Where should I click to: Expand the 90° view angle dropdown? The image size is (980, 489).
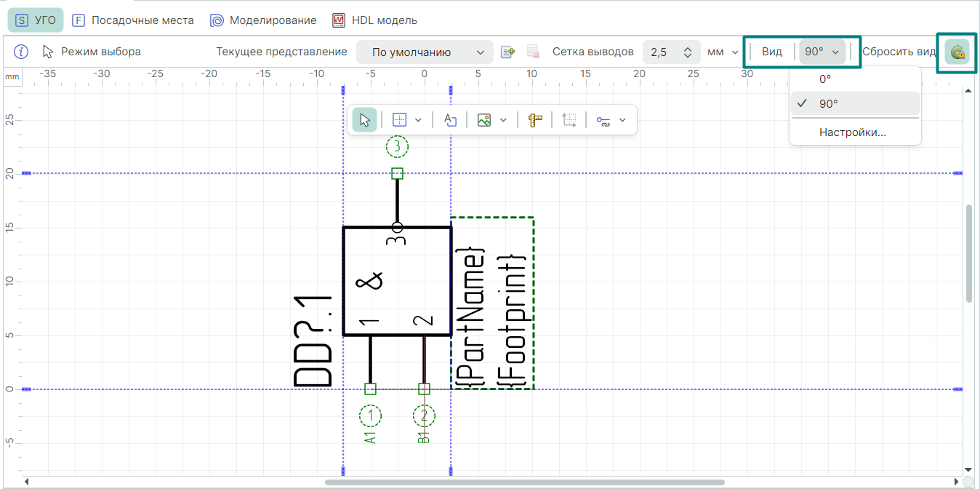click(x=822, y=52)
